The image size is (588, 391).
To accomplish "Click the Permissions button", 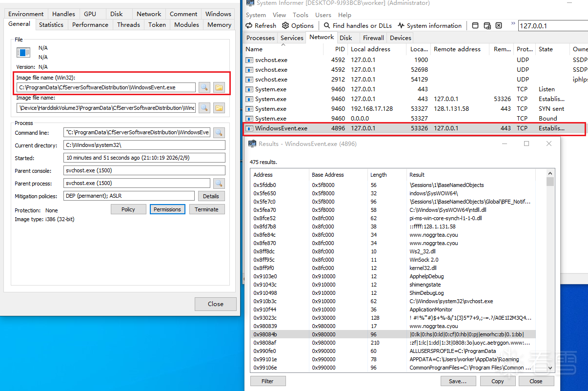I will [167, 209].
